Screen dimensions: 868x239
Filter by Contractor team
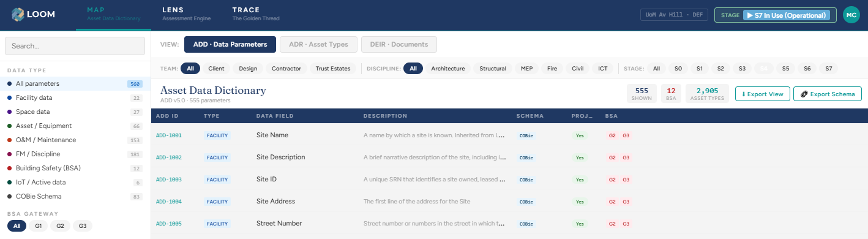[x=286, y=69]
